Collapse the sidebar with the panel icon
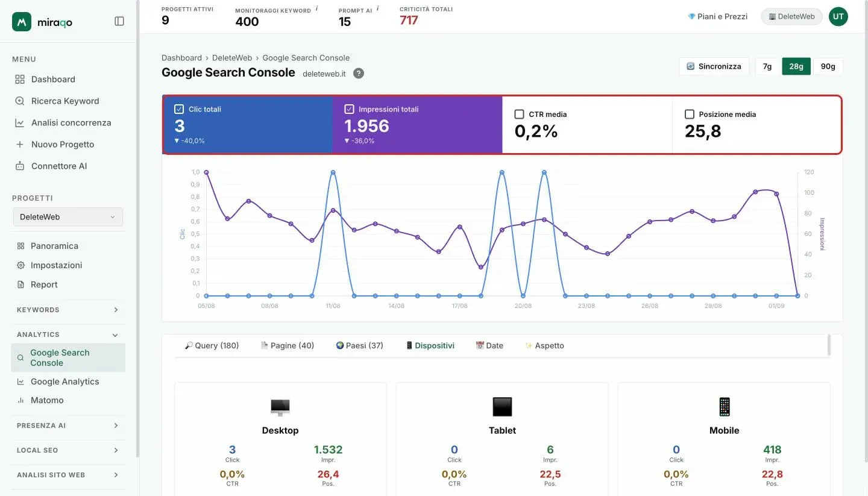868x496 pixels. [x=119, y=21]
